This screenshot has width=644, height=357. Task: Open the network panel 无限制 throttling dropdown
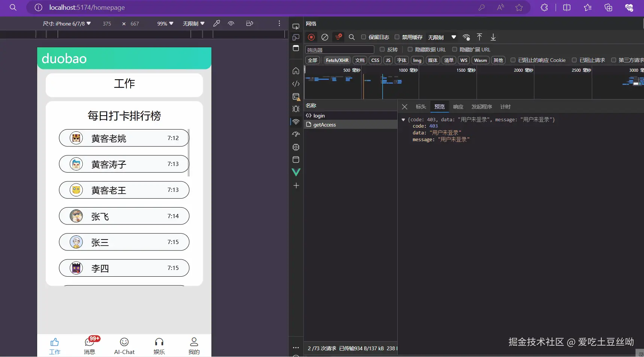[x=442, y=37]
